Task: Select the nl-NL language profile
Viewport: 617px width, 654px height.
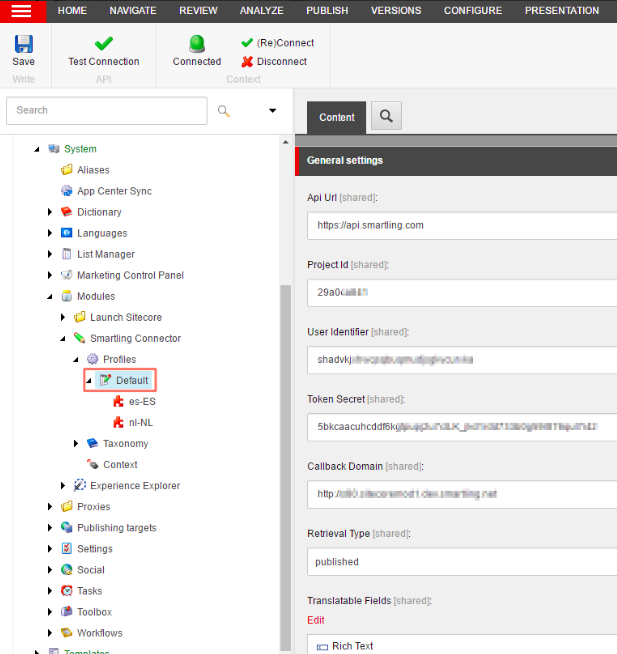Action: [141, 422]
